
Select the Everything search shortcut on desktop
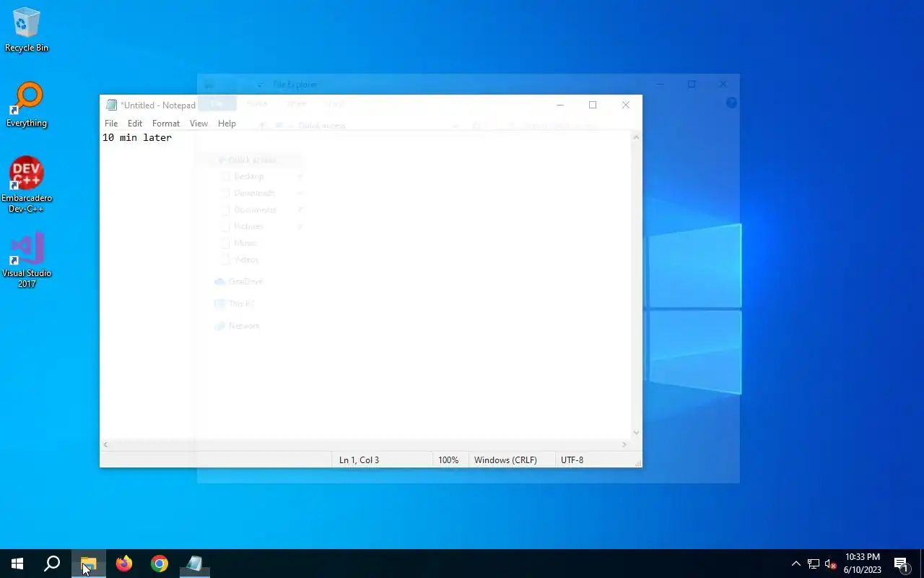(x=27, y=105)
